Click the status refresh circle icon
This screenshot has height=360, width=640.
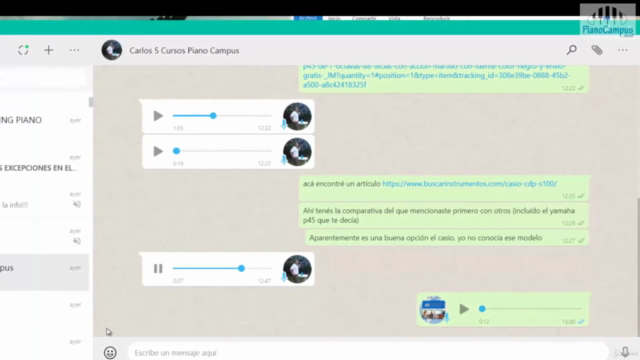pyautogui.click(x=23, y=50)
